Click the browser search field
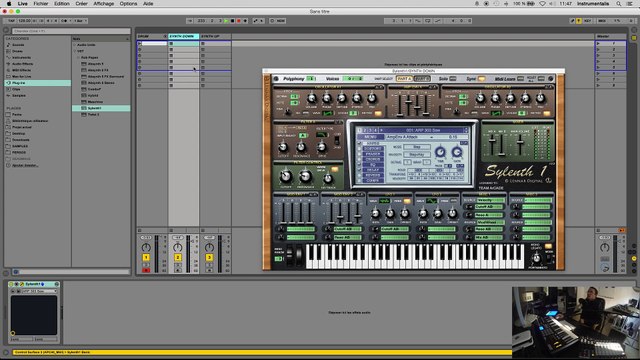 [x=71, y=31]
